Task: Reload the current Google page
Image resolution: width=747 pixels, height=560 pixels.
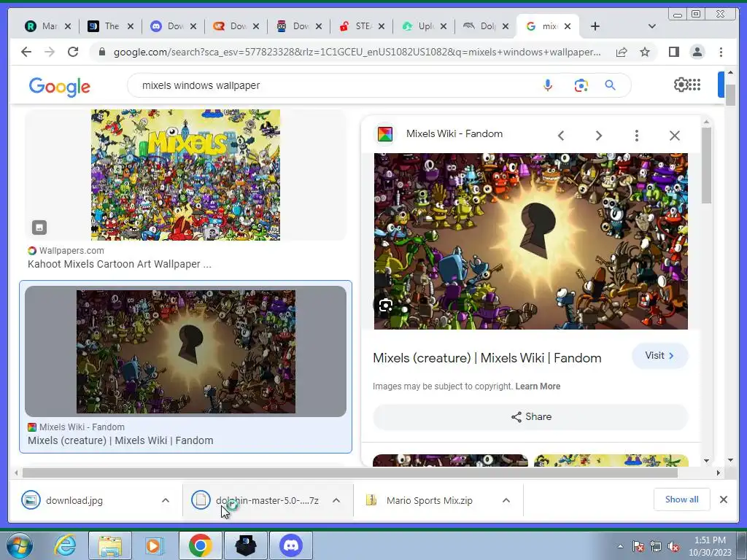Action: (73, 52)
